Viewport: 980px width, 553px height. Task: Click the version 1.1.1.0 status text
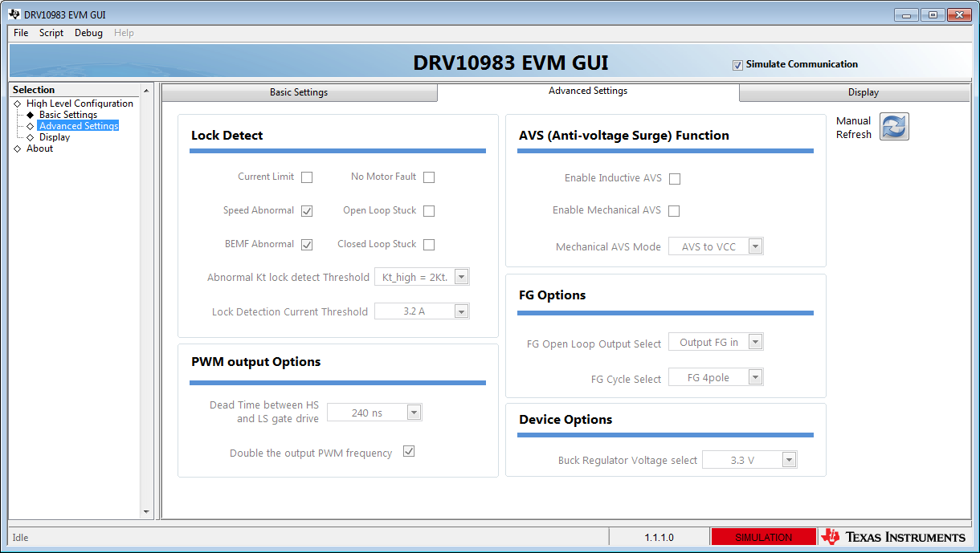coord(659,537)
